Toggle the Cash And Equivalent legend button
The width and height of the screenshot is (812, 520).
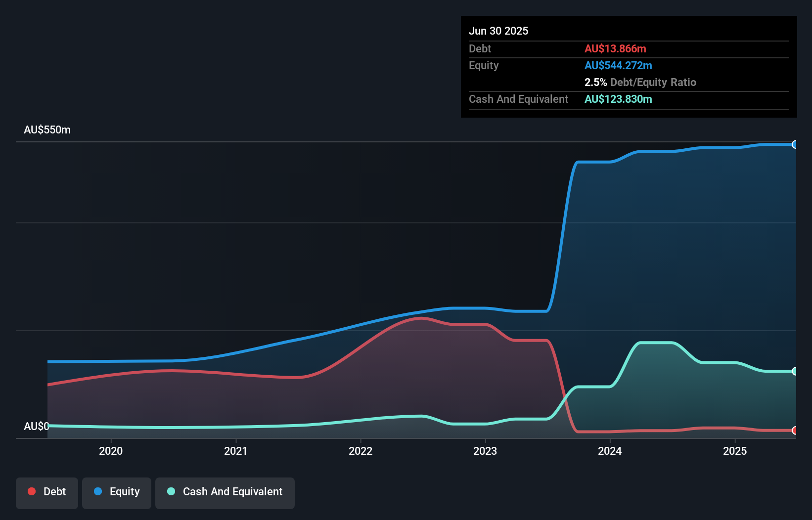click(225, 493)
